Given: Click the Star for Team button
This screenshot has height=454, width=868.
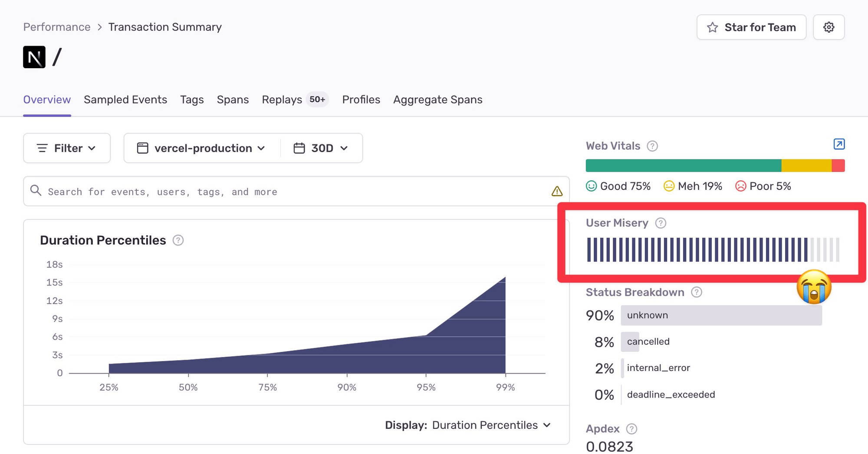Looking at the screenshot, I should pyautogui.click(x=751, y=27).
